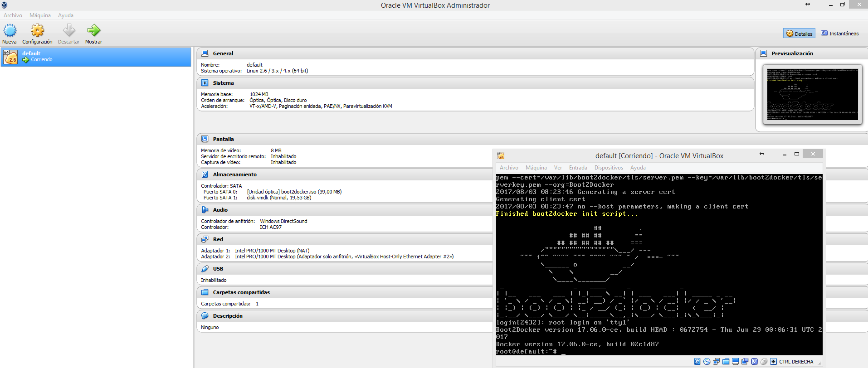Viewport: 868px width, 368px height.
Task: Open Ayuda menu in Administrador window
Action: (x=66, y=15)
